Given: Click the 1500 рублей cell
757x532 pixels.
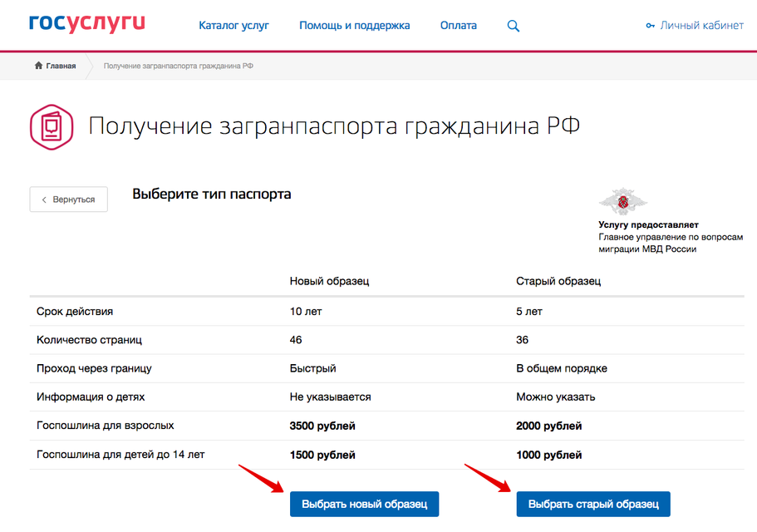Looking at the screenshot, I should pos(322,455).
